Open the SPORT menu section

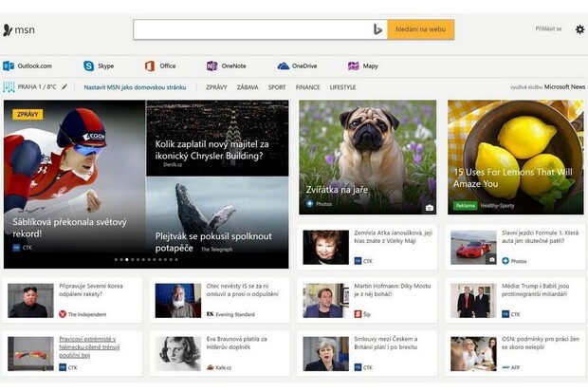[277, 87]
